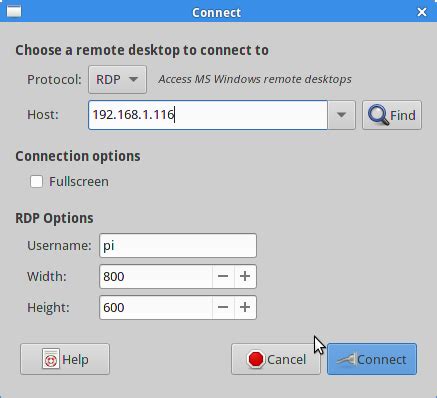Decrease Width with the minus button
437x398 pixels.
pos(223,276)
